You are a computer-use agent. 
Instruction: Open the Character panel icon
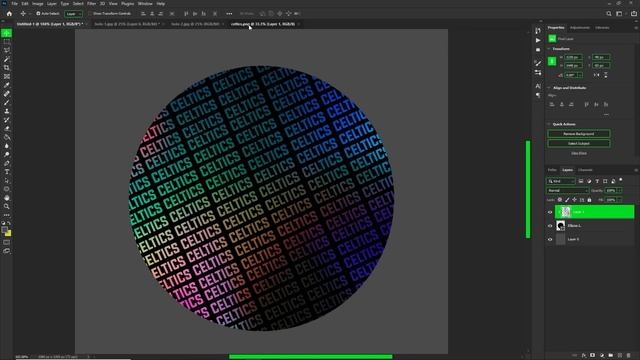click(x=538, y=86)
